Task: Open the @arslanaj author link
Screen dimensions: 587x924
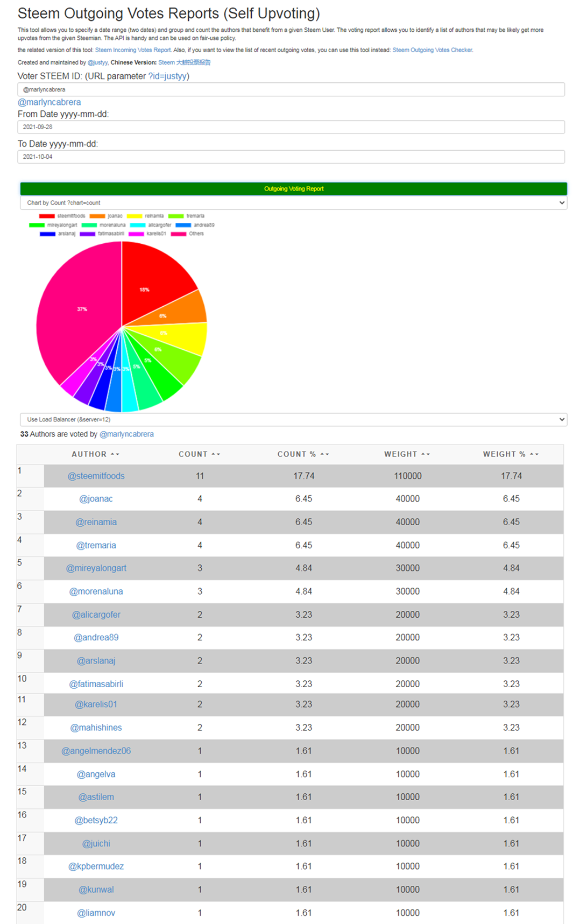Action: (96, 660)
